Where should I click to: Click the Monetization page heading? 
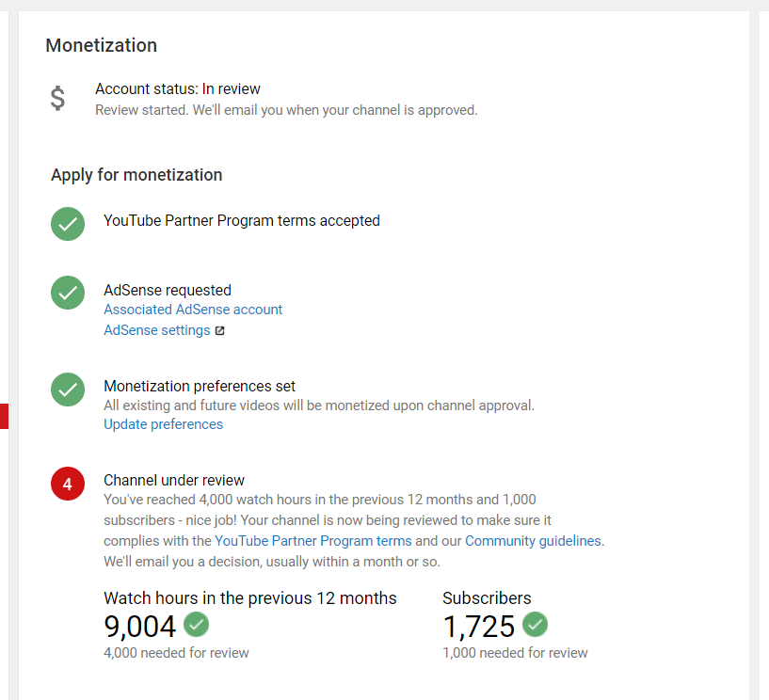click(102, 45)
